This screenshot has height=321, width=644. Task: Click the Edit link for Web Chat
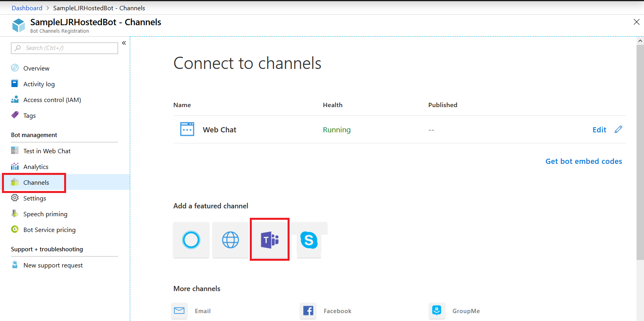599,130
